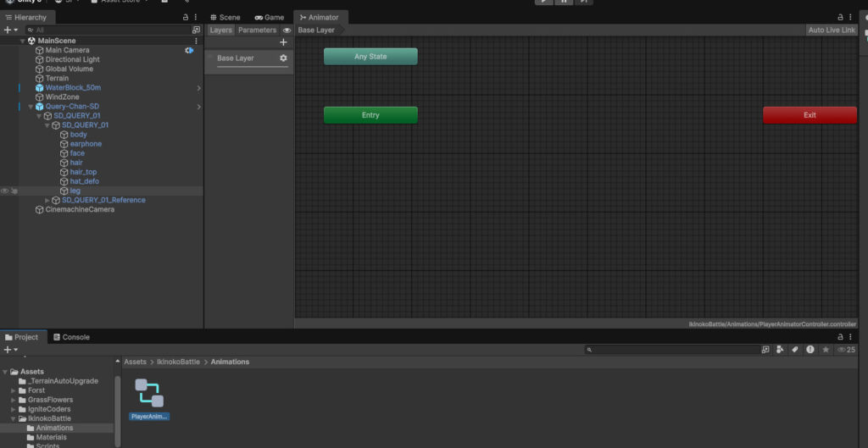The width and height of the screenshot is (868, 448).
Task: Open the MainScene kebab options menu
Action: [x=197, y=41]
